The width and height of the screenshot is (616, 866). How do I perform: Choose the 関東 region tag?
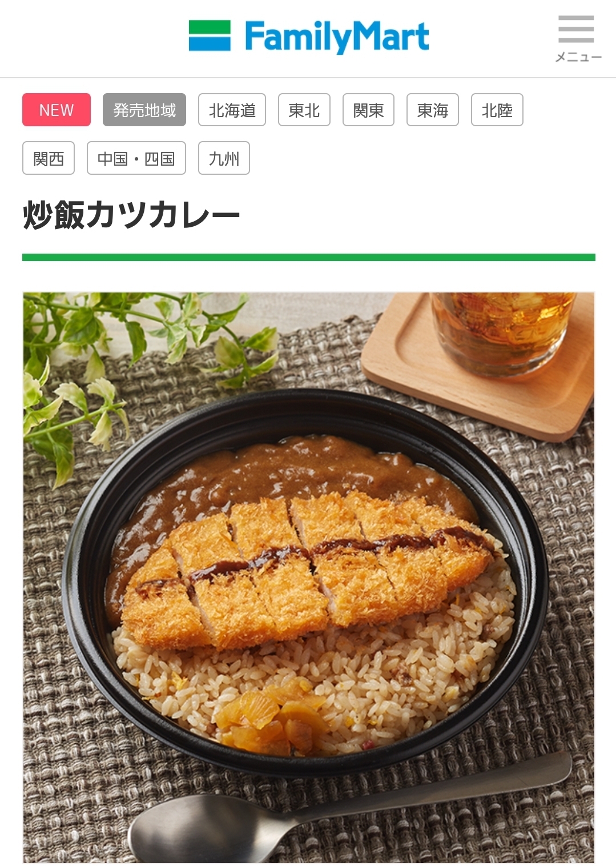[x=368, y=110]
